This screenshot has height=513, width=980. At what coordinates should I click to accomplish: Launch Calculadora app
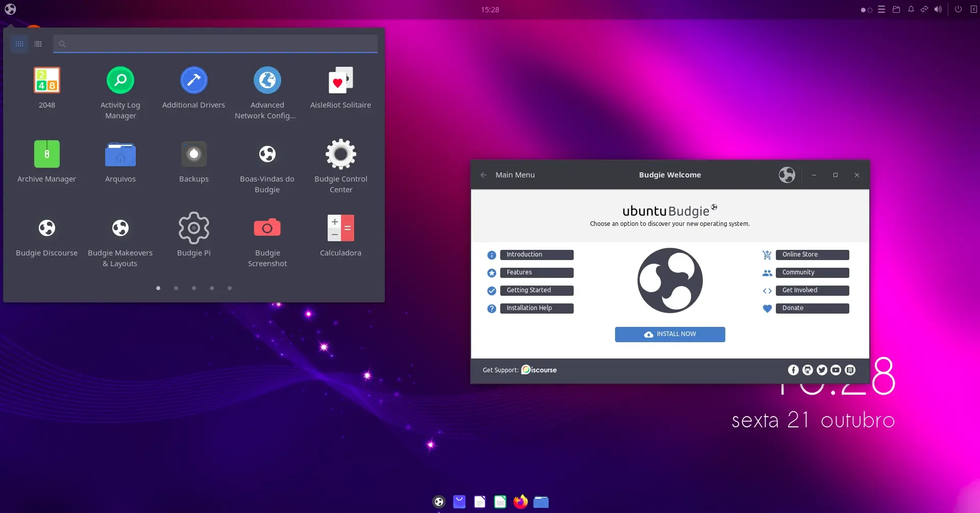click(340, 236)
